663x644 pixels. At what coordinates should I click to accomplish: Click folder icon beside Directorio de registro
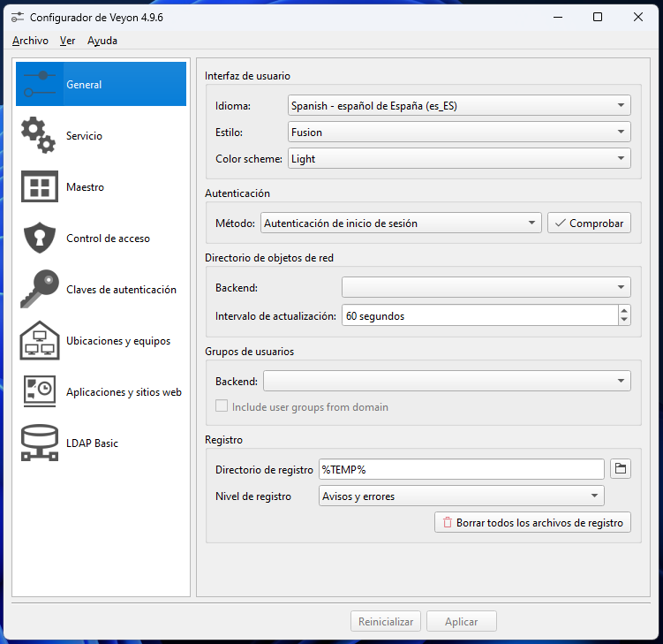point(621,469)
